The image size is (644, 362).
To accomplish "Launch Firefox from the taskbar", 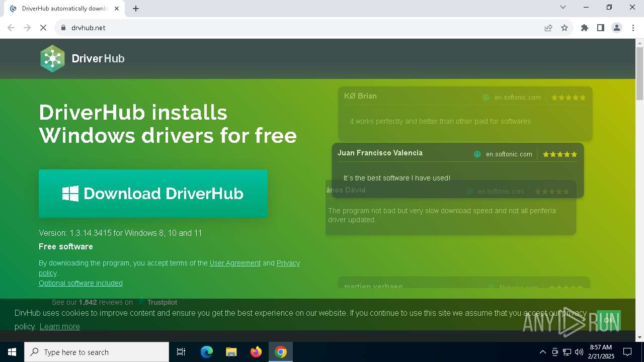I will pos(256,352).
